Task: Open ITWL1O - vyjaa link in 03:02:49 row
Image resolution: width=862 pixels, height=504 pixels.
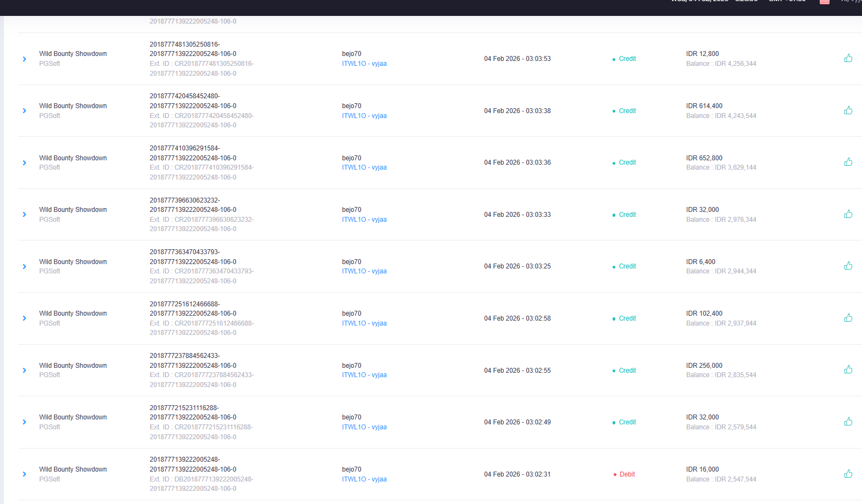Action: [364, 427]
